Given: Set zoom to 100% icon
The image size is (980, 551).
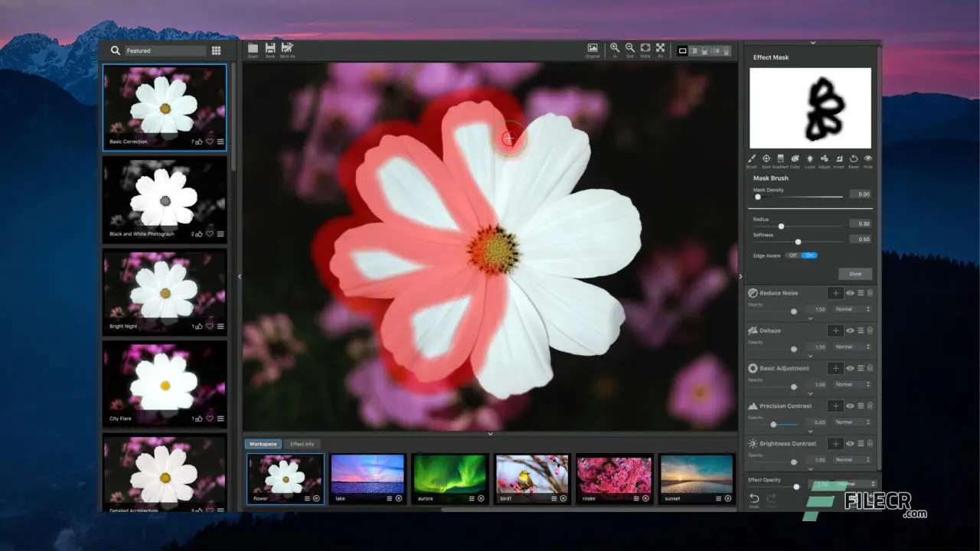Looking at the screenshot, I should coord(645,48).
